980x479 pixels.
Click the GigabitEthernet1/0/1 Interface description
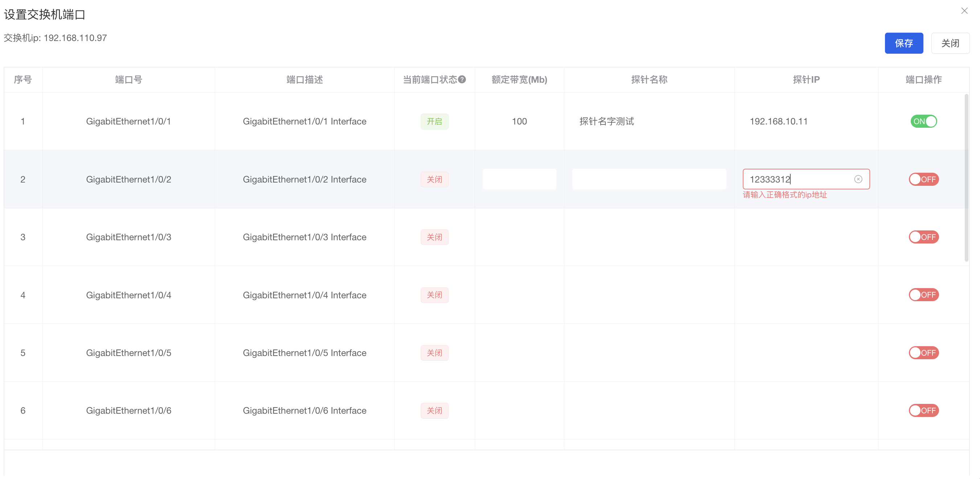point(304,122)
